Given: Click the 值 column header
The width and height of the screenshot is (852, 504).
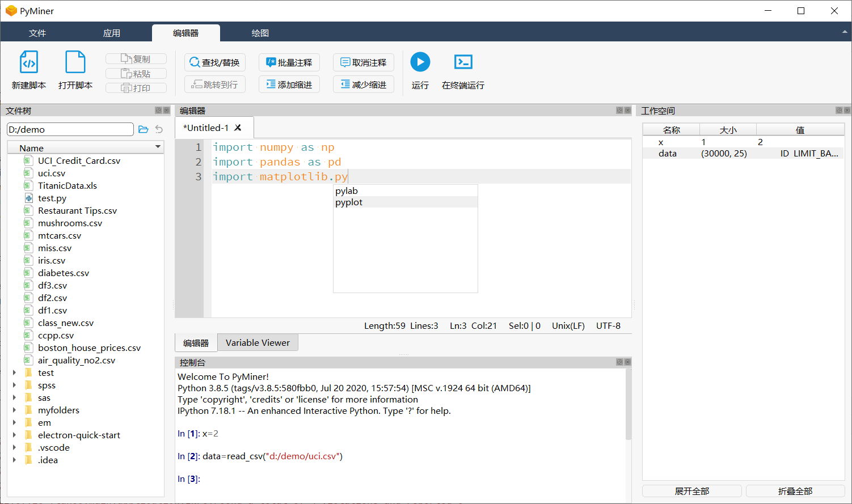Looking at the screenshot, I should tap(800, 130).
